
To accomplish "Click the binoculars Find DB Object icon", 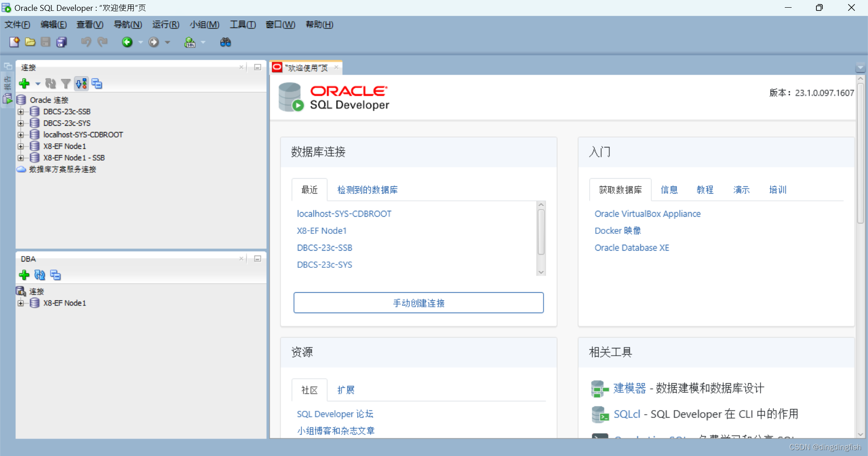I will coord(225,42).
